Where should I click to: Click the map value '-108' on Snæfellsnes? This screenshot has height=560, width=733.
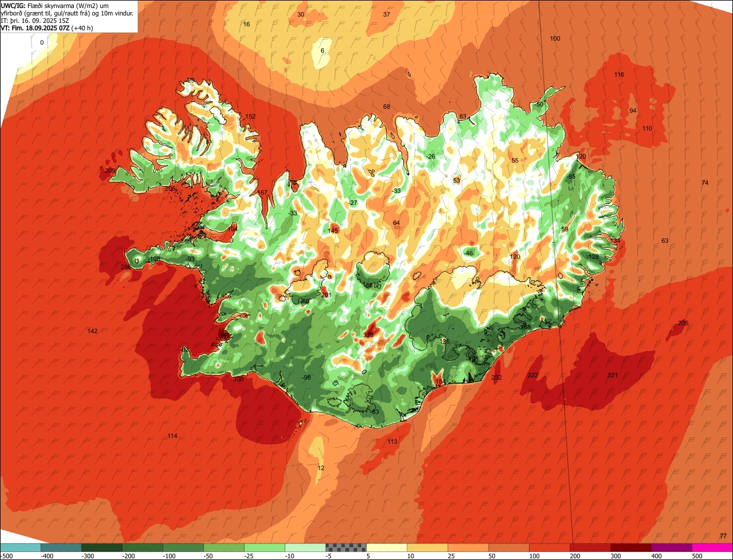click(x=153, y=259)
